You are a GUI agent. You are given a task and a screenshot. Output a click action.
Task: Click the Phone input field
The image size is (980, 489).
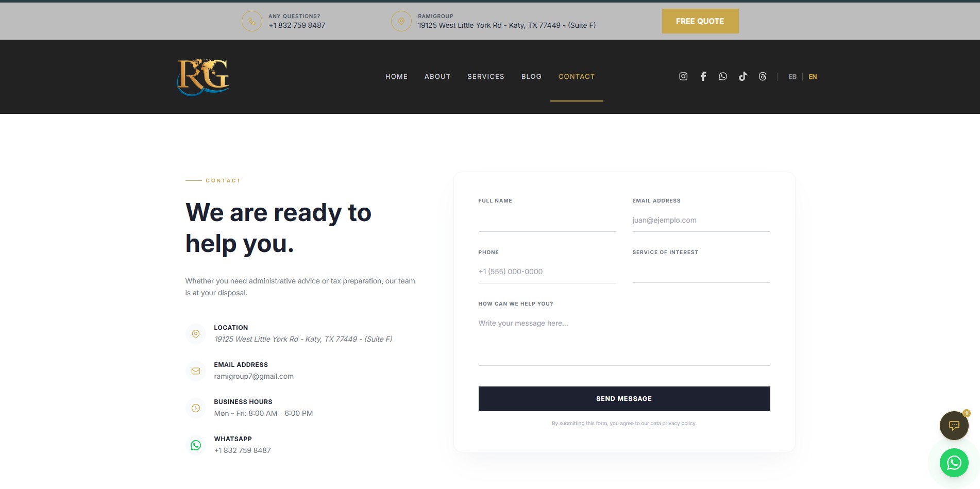point(547,272)
